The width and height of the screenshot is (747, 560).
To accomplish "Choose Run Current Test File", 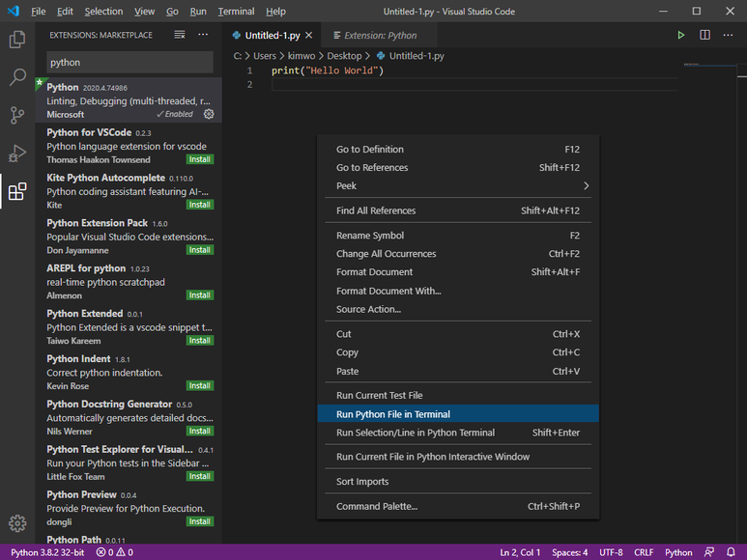I will (x=458, y=395).
